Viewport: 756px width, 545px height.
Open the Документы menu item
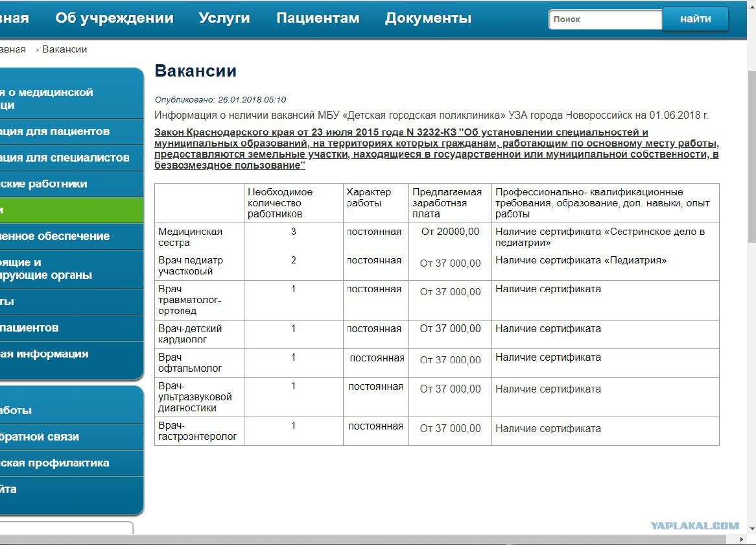pyautogui.click(x=428, y=18)
